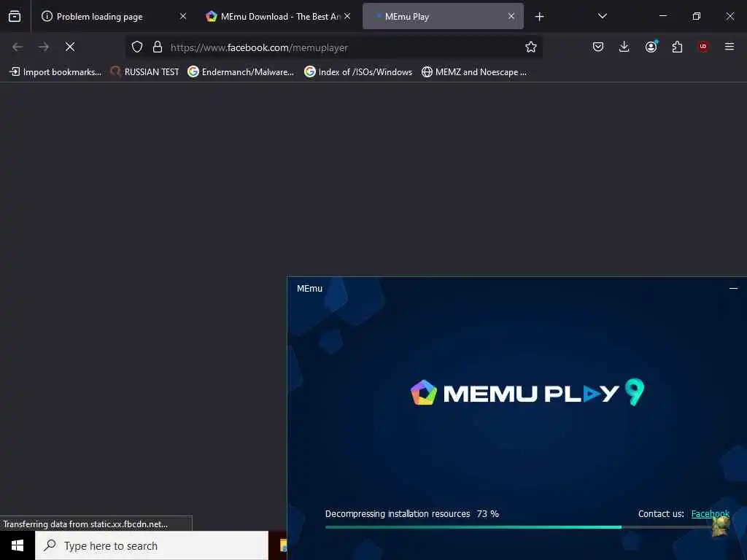Viewport: 747px width, 560px height.
Task: Open the Windows Start menu
Action: pyautogui.click(x=18, y=545)
